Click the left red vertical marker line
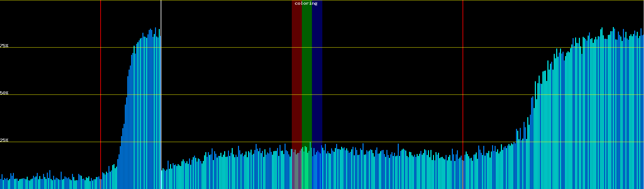Screen dimensions: 644x189 coord(101,79)
